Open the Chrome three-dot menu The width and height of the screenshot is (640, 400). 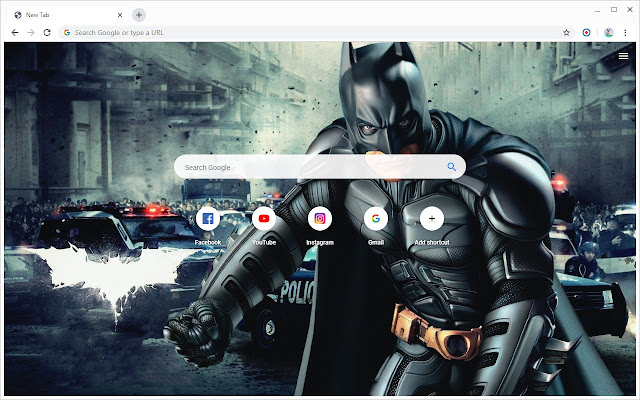point(625,33)
